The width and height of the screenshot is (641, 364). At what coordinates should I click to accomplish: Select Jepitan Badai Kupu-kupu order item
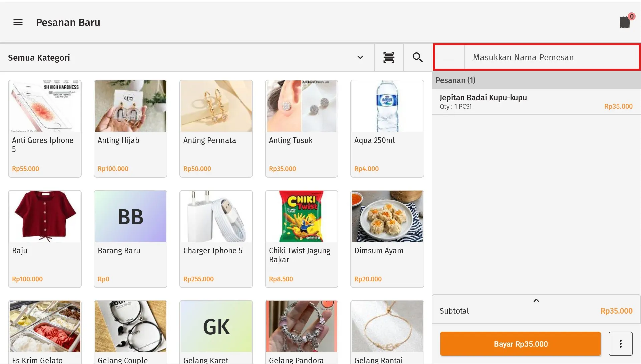tap(536, 102)
